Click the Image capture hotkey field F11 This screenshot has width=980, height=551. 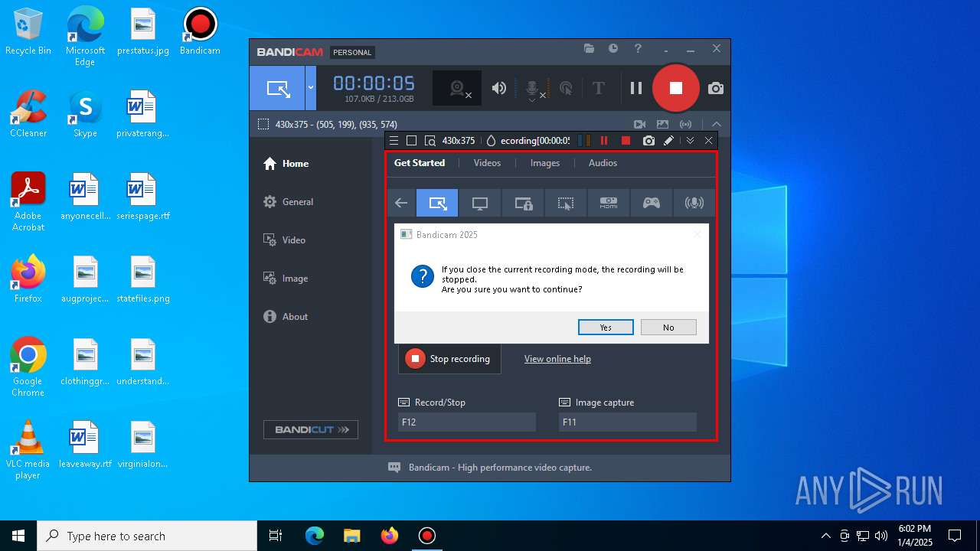coord(628,422)
